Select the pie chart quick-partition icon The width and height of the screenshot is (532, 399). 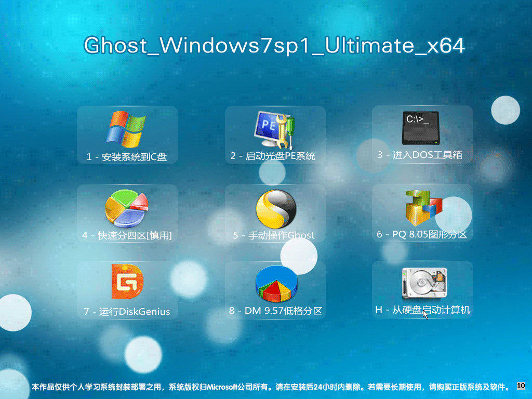tap(127, 208)
